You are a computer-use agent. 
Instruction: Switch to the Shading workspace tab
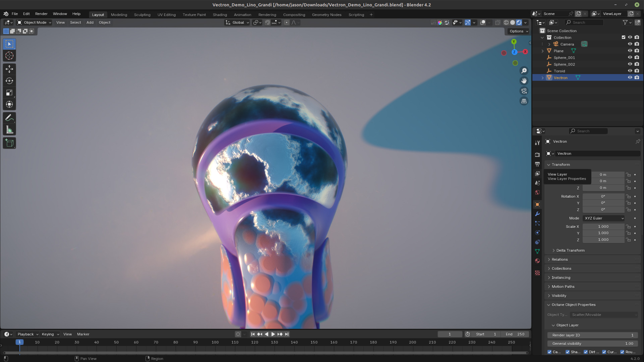coord(220,15)
